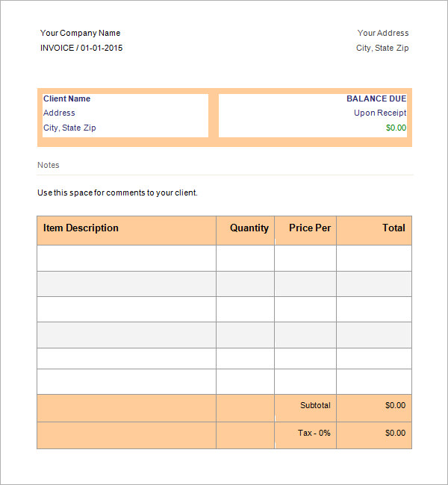Select the 'Upon Receipt' text
Screen dimensions: 448x485
[x=380, y=113]
